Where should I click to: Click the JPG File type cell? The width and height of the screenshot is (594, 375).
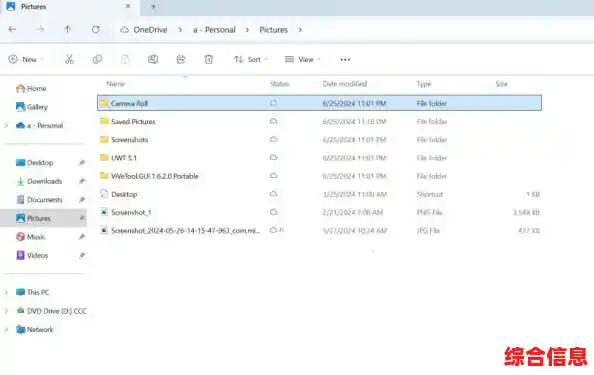(428, 231)
